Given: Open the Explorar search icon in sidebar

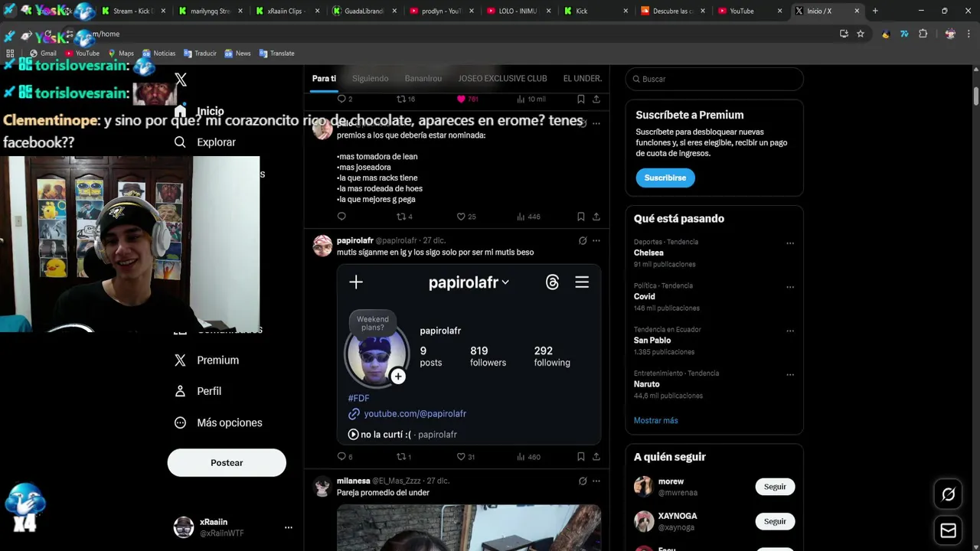Looking at the screenshot, I should pos(180,142).
